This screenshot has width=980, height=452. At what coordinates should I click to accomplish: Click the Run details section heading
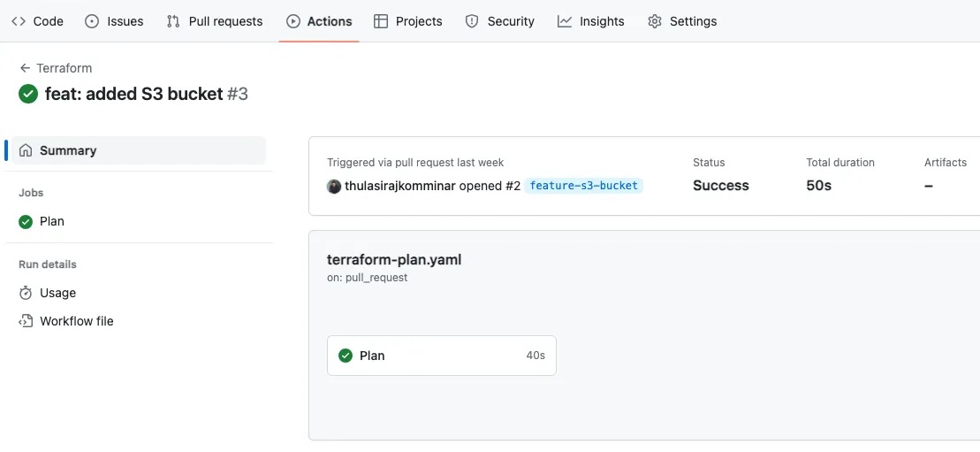pos(48,264)
